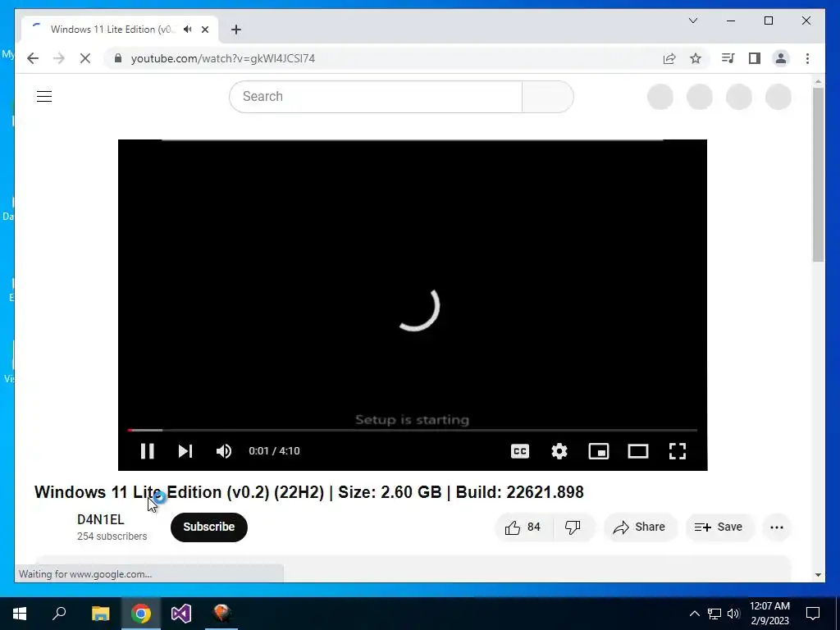Bookmark this tab with star icon

696,58
